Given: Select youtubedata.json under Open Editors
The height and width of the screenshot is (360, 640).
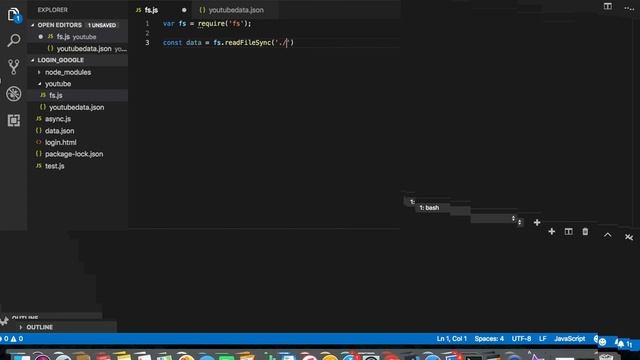Looking at the screenshot, I should click(78, 49).
